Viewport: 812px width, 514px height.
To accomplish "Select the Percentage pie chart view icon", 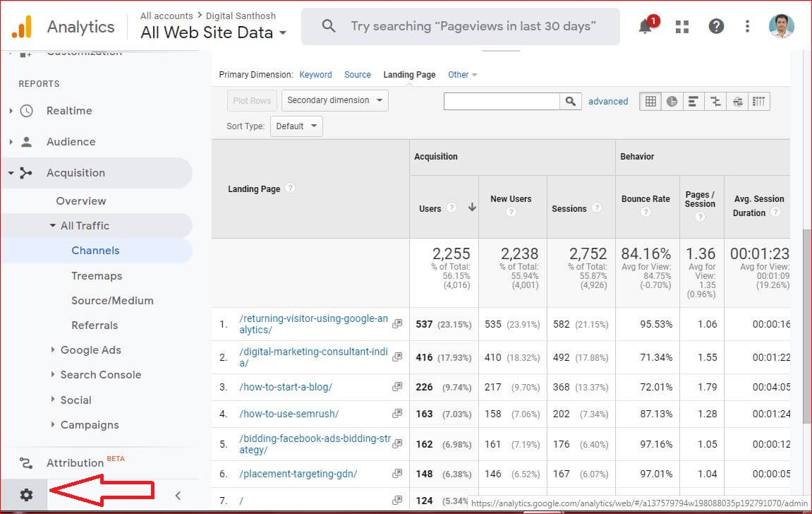I will pos(672,101).
